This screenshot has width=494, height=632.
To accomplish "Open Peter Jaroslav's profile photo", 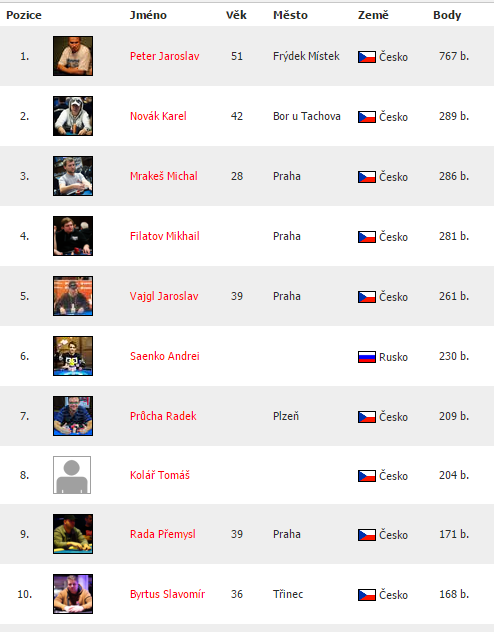I will click(73, 56).
